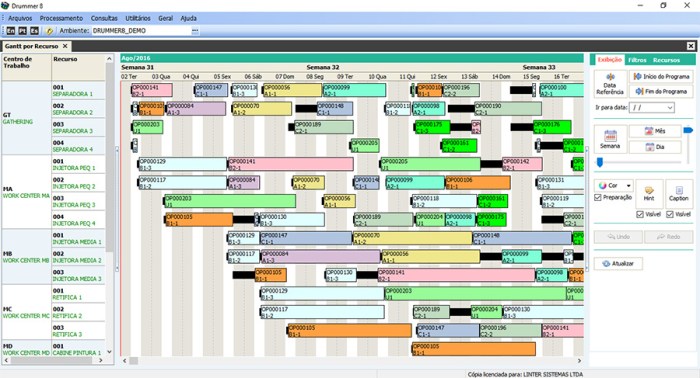This screenshot has width=700, height=378.
Task: Click the greyed Redo button
Action: (668, 237)
